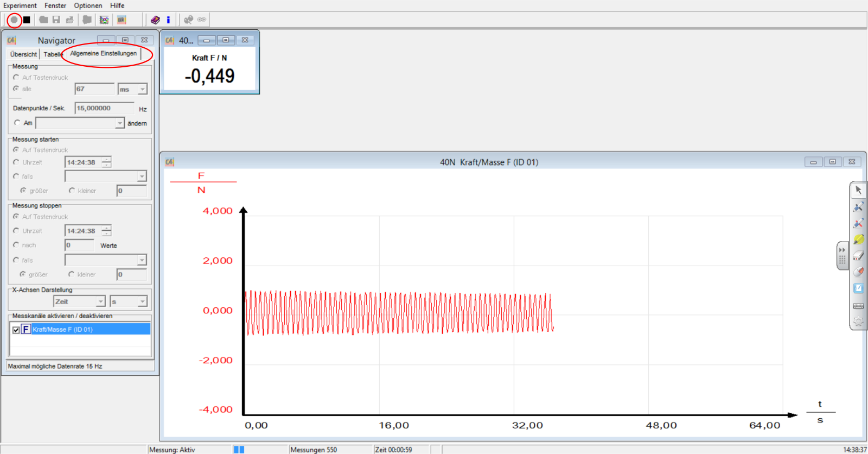Open the Optionen menu
This screenshot has height=454, width=868.
point(88,5)
